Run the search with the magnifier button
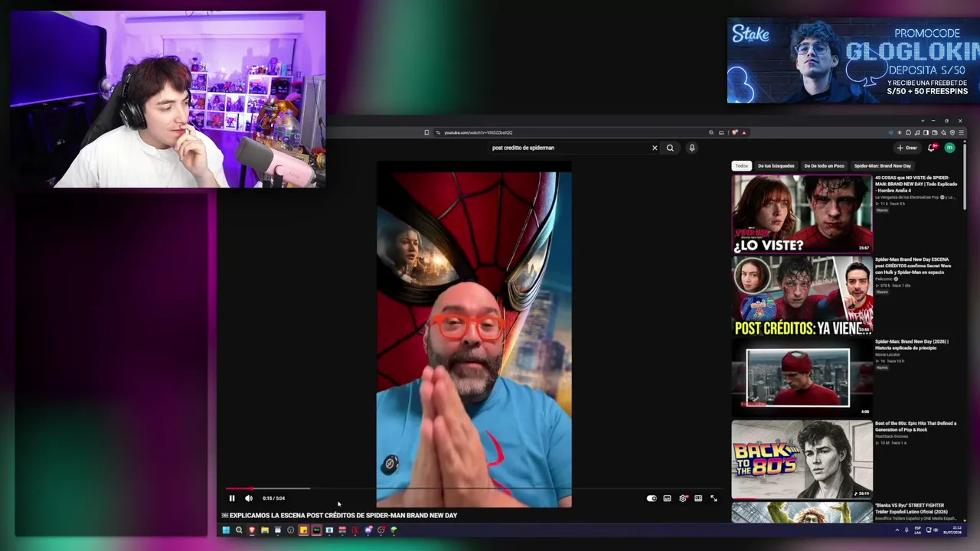Screen dimensions: 980x551 pyautogui.click(x=670, y=148)
